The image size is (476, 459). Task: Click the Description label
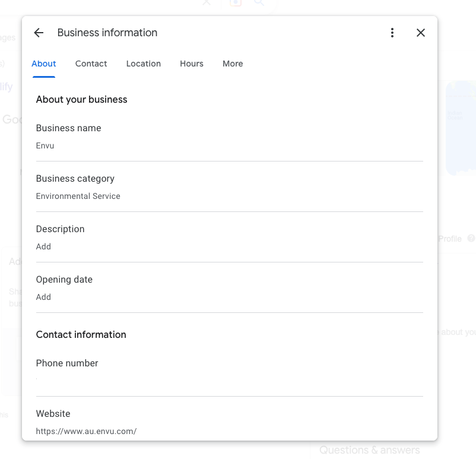(x=60, y=229)
